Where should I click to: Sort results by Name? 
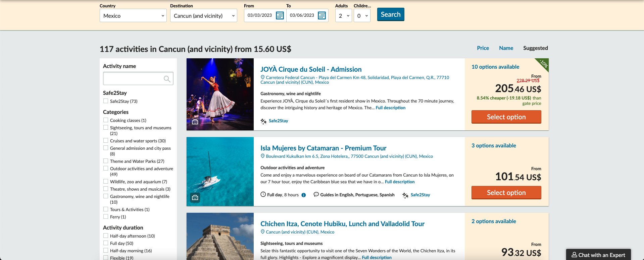click(506, 48)
